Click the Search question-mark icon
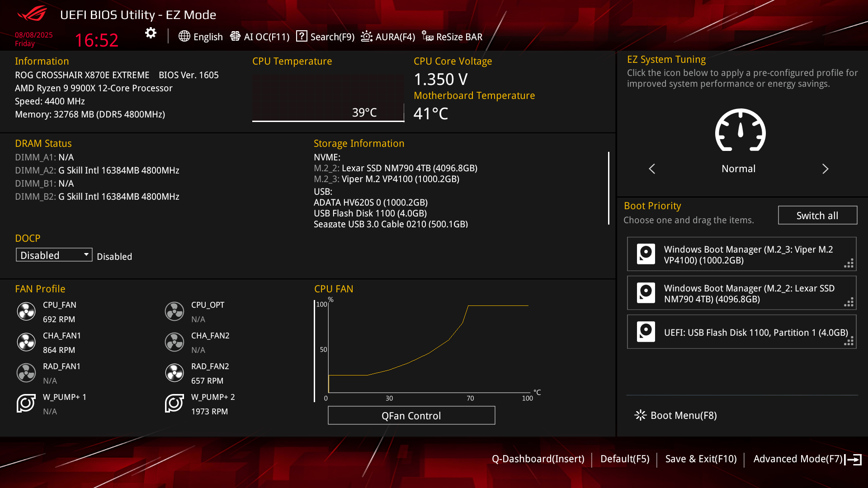Viewport: 868px width, 488px height. [302, 36]
